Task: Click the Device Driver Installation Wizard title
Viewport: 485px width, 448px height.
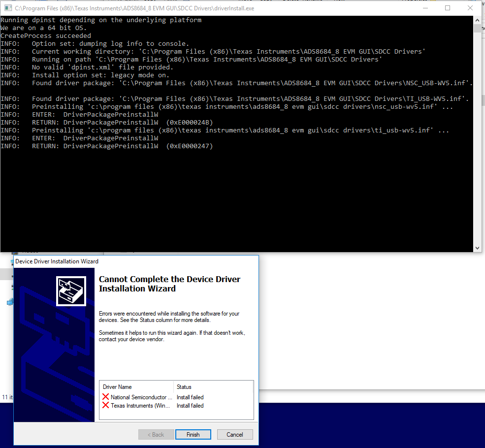Action: point(57,261)
